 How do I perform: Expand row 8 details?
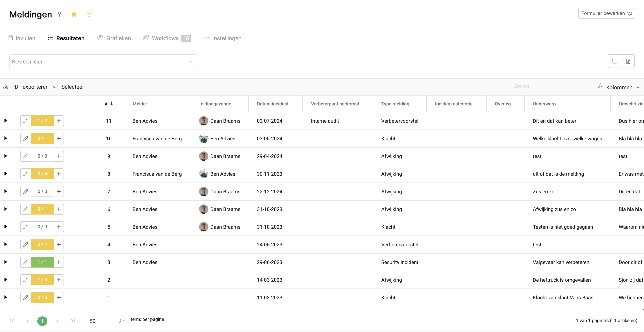(x=6, y=174)
